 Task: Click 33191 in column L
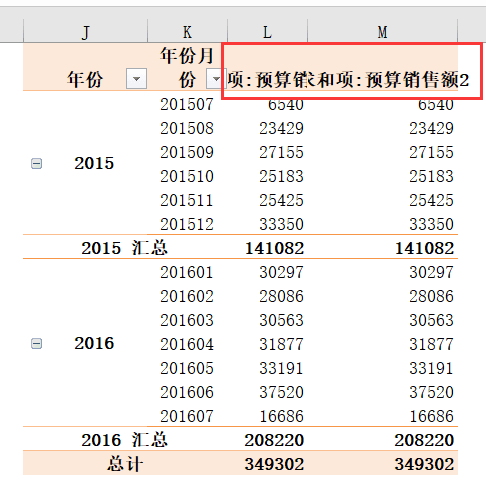click(x=282, y=368)
